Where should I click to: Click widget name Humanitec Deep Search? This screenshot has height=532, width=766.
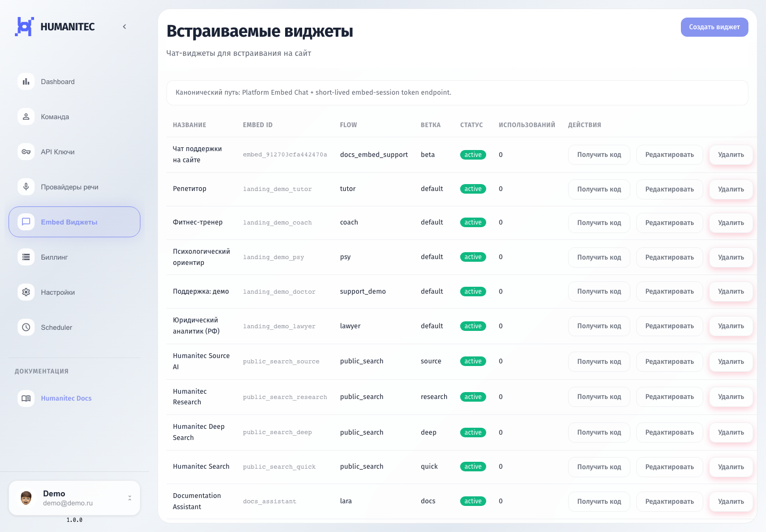tap(198, 432)
